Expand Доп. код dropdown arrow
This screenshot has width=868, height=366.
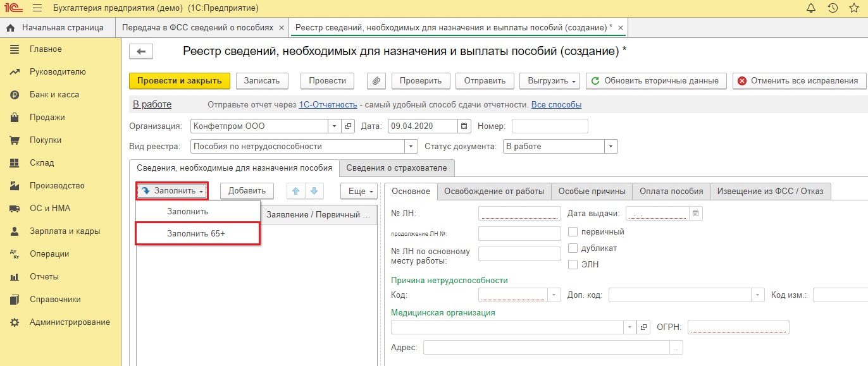(x=758, y=295)
